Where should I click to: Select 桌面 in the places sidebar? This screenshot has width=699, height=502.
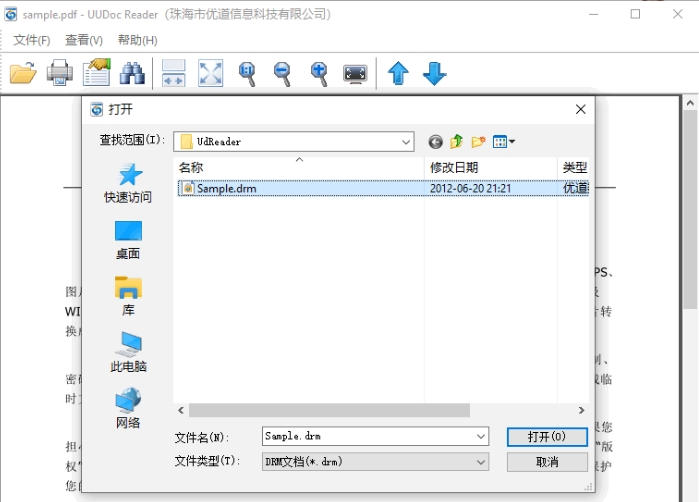point(128,240)
